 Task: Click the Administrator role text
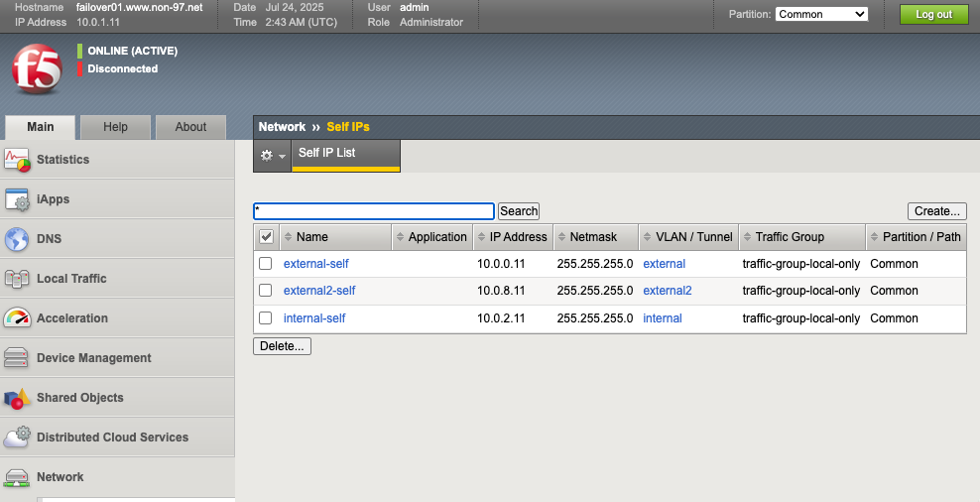(431, 22)
